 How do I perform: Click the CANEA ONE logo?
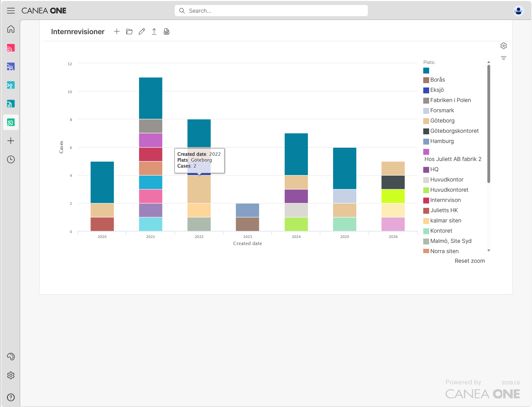pos(44,11)
